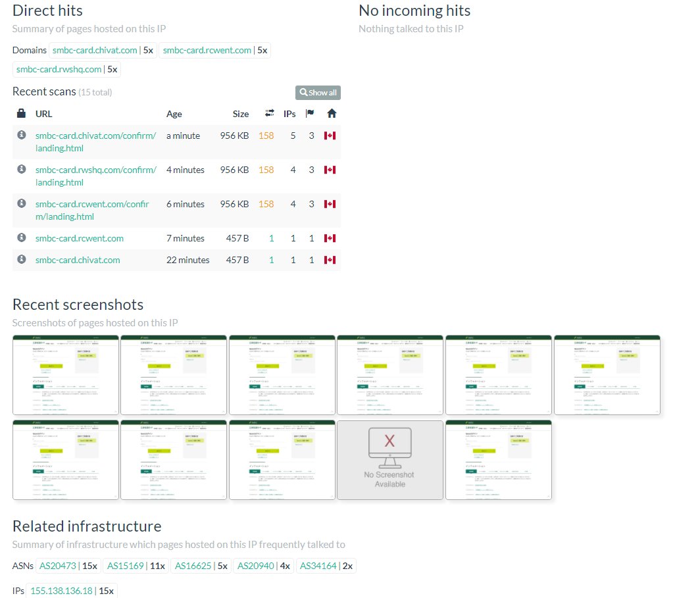Click Canada flag in the 22 minutes row

[330, 260]
